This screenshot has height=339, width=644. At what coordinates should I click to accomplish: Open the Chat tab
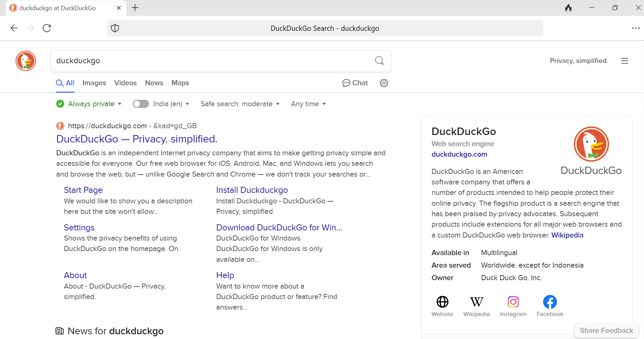[355, 83]
